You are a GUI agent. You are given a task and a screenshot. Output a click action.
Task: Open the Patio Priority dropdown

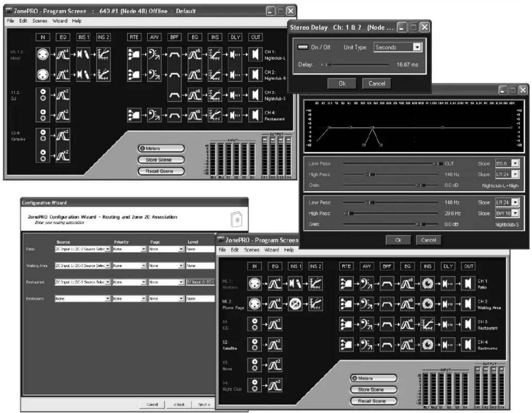tap(129, 249)
